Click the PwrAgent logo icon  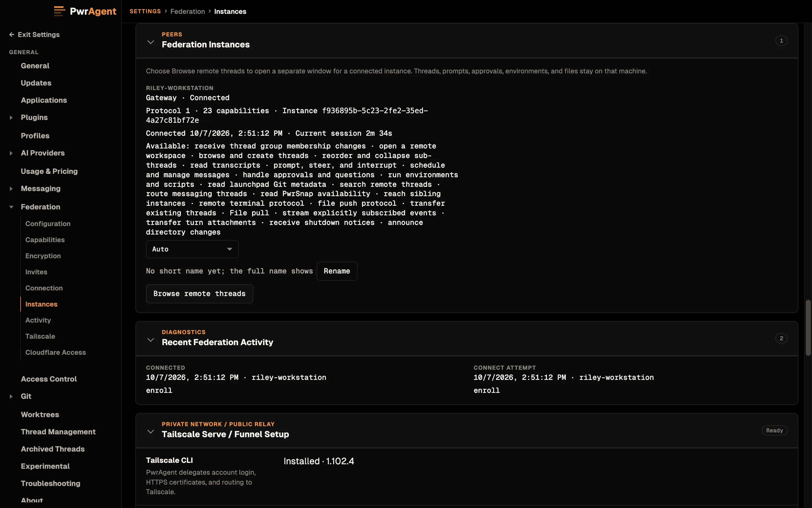[x=59, y=11]
